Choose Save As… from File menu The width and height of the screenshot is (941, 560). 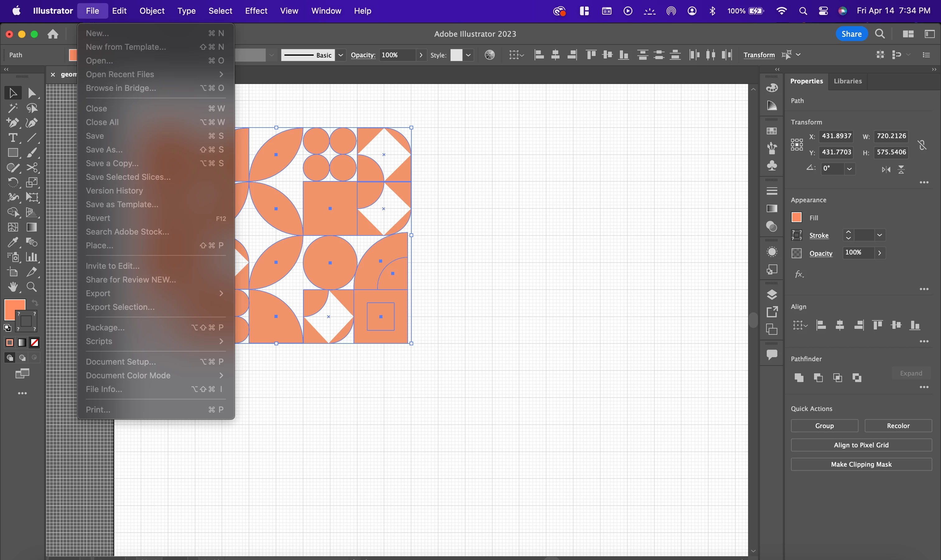(104, 149)
